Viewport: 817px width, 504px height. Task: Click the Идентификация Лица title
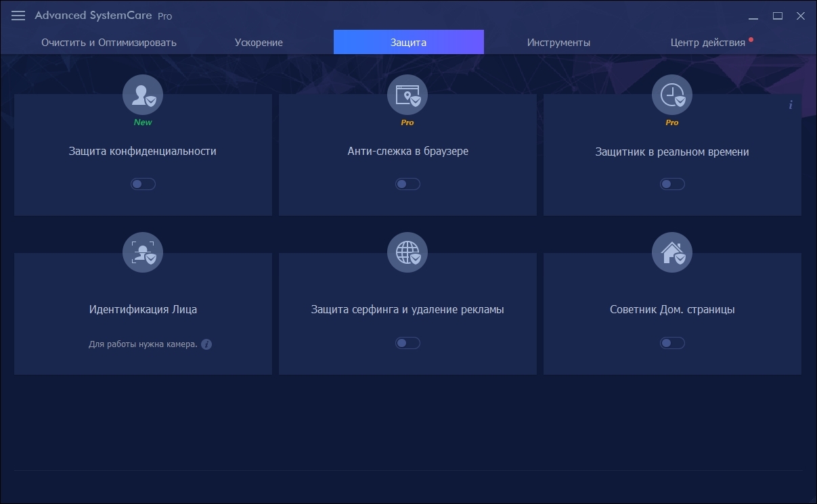(143, 310)
